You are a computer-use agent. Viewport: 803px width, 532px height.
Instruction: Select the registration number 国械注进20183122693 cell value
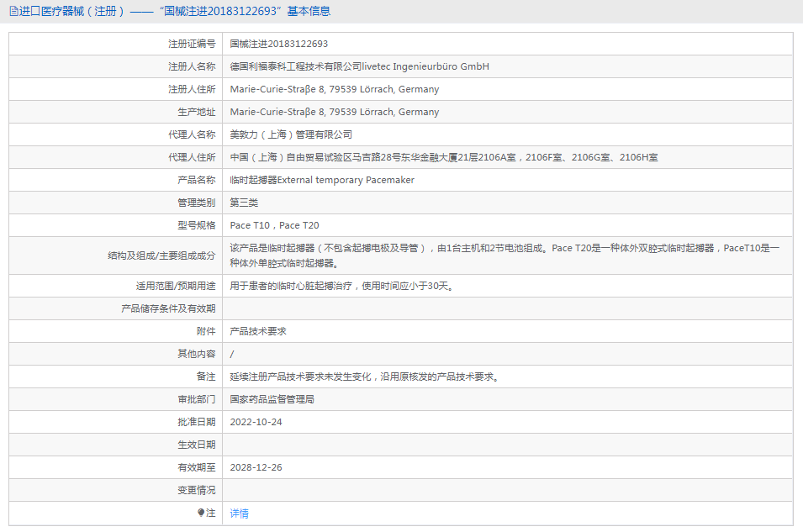click(x=279, y=44)
